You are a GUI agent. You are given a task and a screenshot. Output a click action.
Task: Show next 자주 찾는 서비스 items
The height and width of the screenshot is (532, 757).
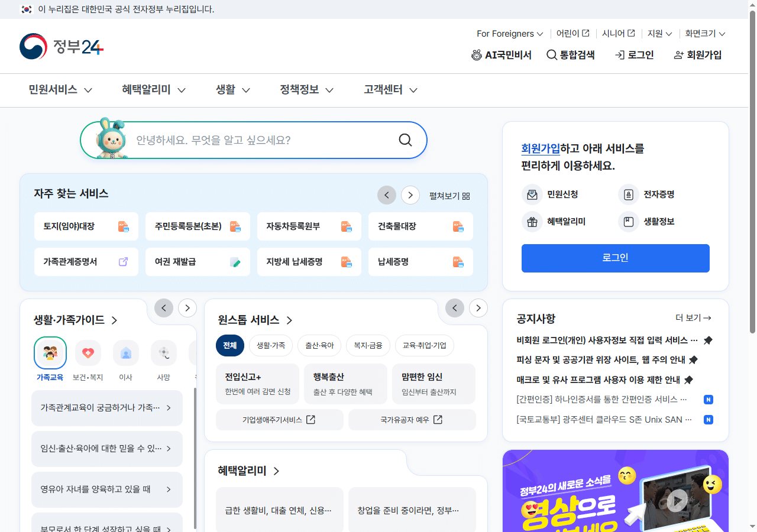[x=410, y=195]
